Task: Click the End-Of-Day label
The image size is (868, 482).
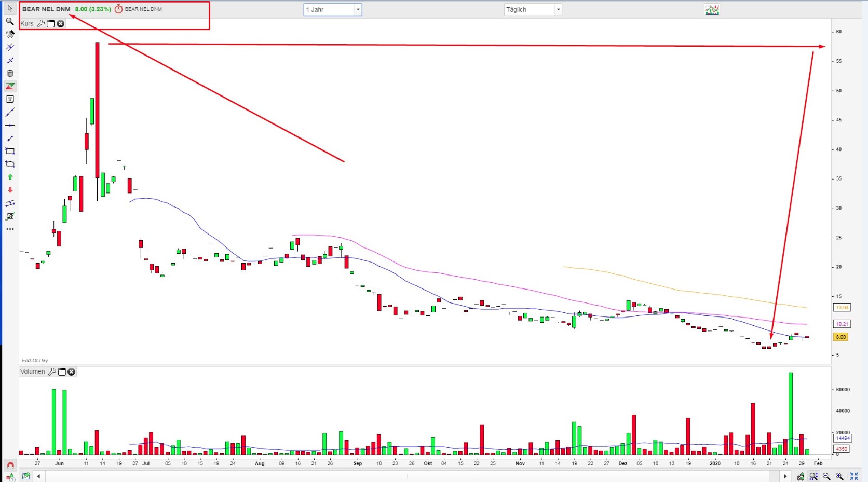Action: pyautogui.click(x=35, y=360)
